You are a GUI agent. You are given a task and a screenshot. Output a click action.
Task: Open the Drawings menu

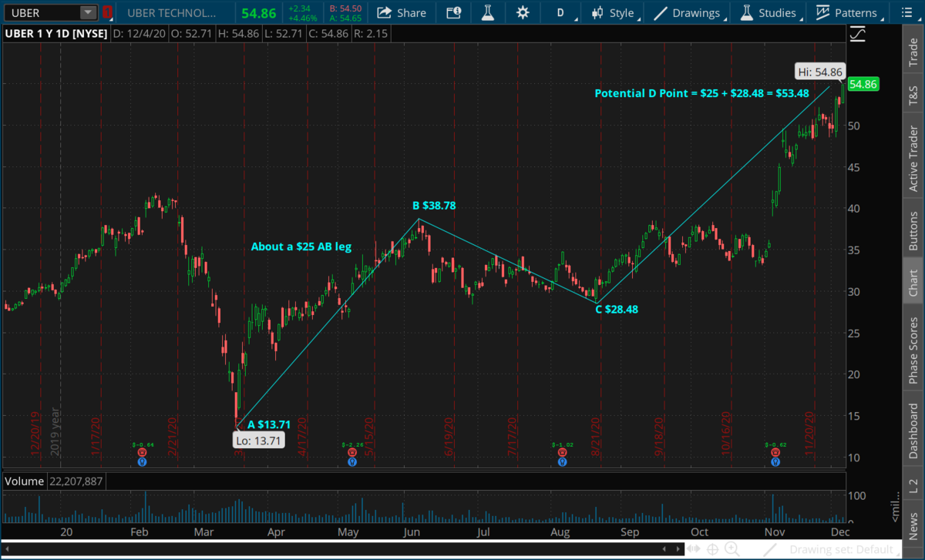pyautogui.click(x=691, y=12)
